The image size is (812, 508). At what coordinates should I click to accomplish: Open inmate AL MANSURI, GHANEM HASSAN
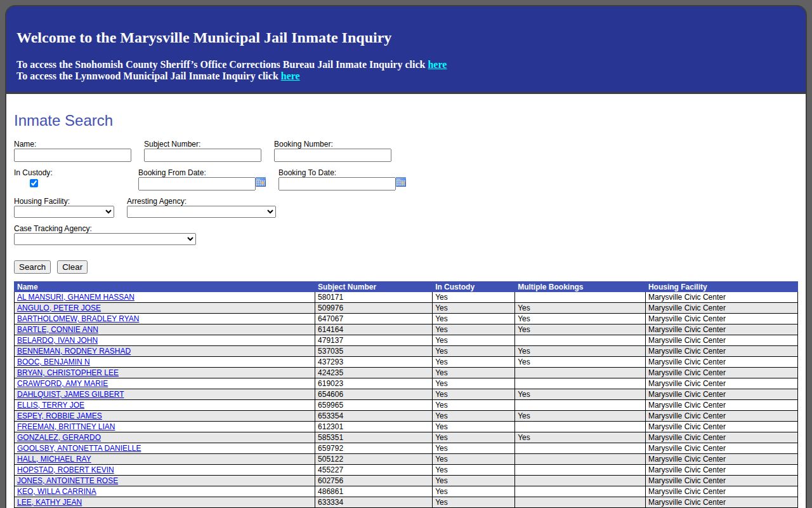click(x=75, y=297)
